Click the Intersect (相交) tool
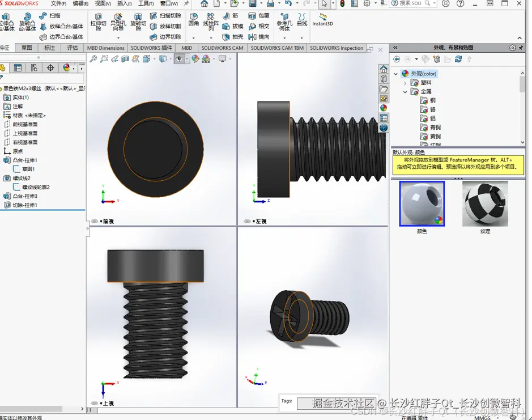This screenshot has height=420, width=532. [x=259, y=27]
